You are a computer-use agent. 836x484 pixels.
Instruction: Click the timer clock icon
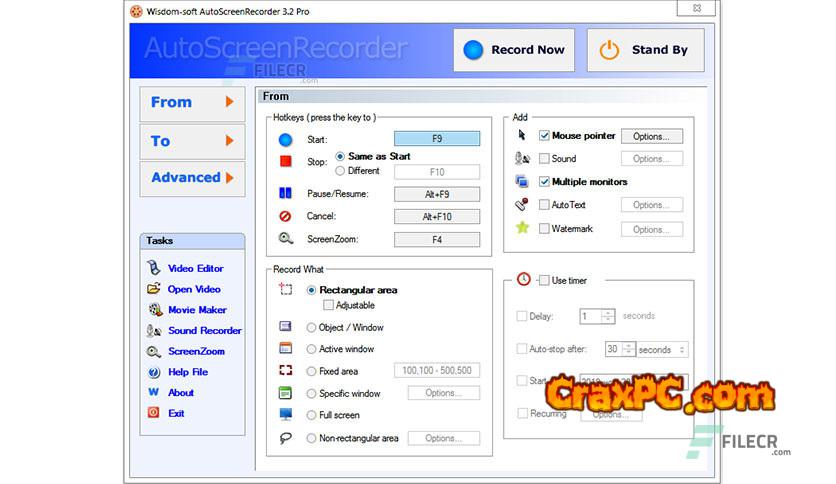pos(524,279)
